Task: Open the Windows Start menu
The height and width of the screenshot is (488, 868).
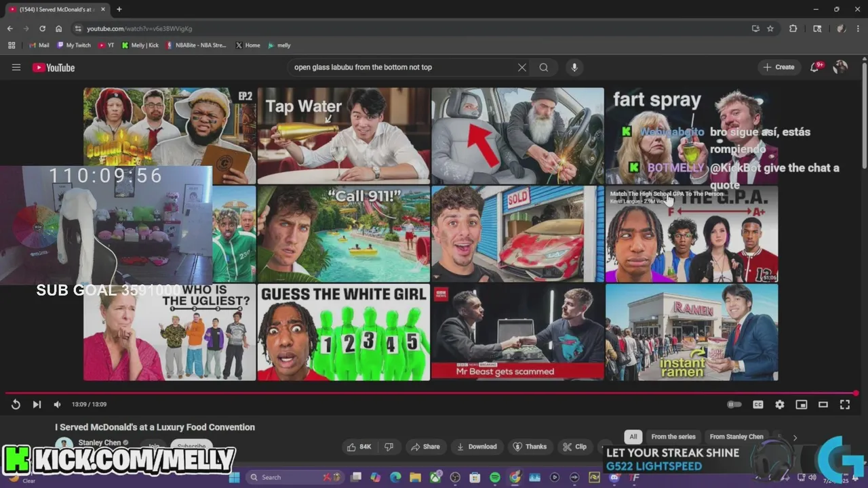Action: (235, 477)
